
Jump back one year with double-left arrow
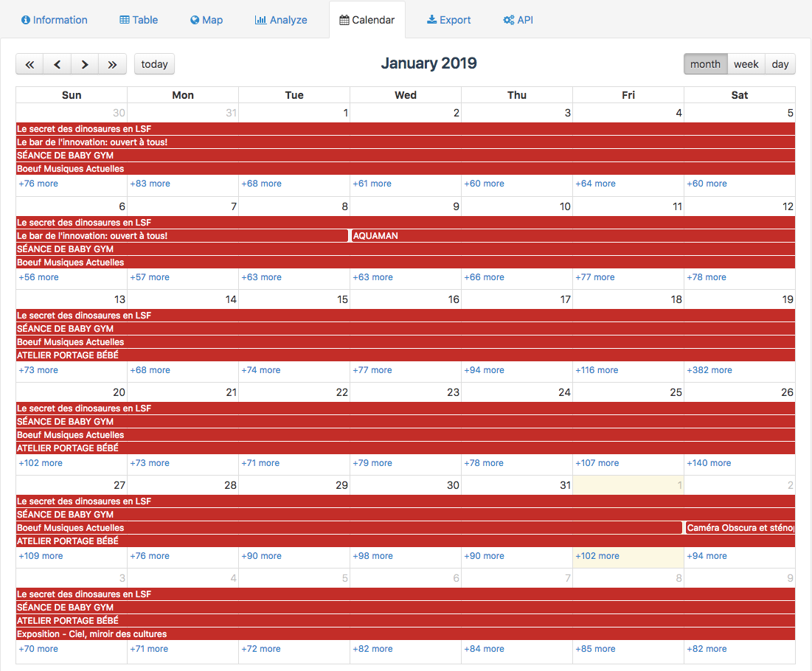coord(30,64)
